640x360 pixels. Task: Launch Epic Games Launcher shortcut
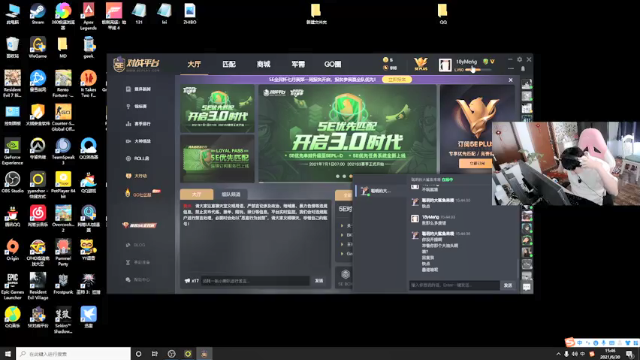click(x=12, y=286)
